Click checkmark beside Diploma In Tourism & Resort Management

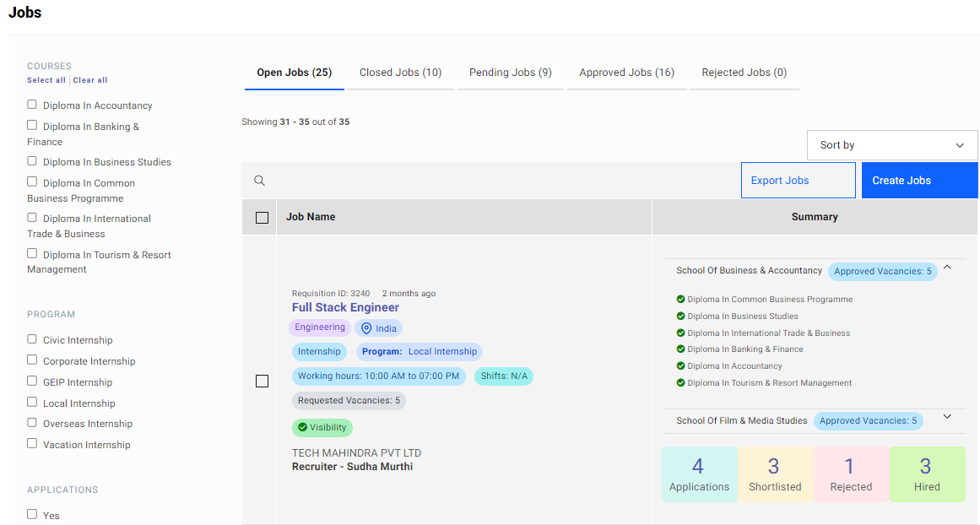point(681,382)
